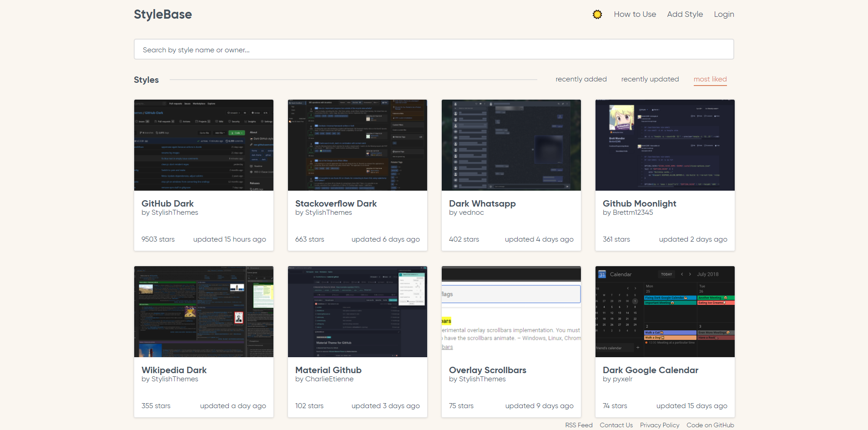Select the most liked sort tab
Screen dimensions: 868x430
pyautogui.click(x=710, y=79)
